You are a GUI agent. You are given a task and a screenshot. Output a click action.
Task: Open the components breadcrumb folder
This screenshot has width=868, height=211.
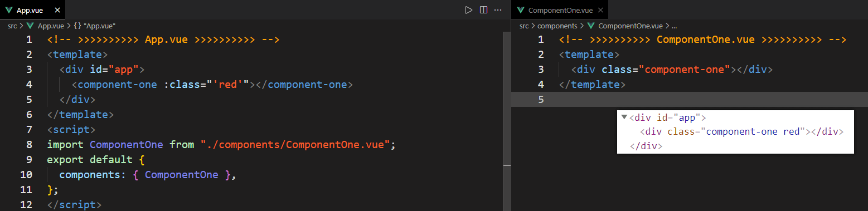557,26
